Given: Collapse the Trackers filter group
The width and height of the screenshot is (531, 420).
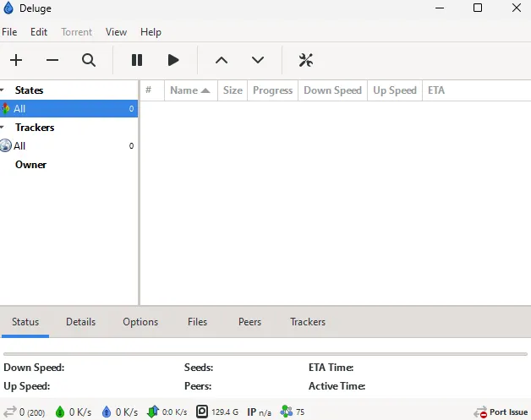Looking at the screenshot, I should pos(3,128).
